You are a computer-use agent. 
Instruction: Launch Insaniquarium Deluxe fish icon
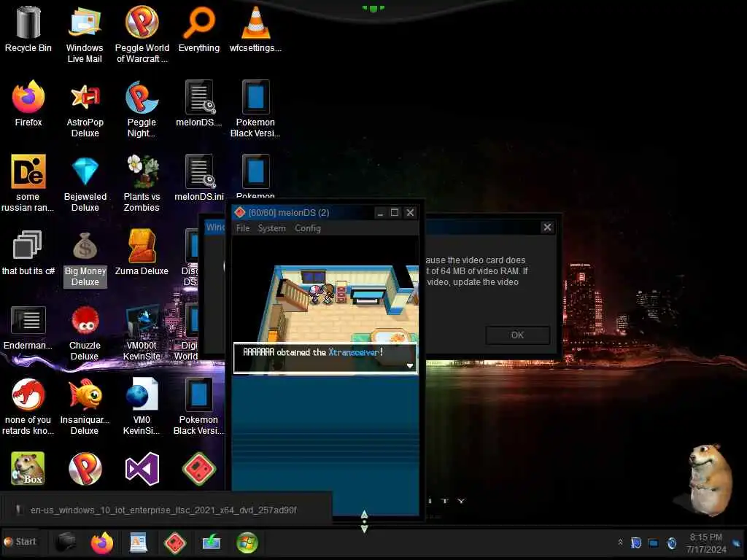click(85, 407)
